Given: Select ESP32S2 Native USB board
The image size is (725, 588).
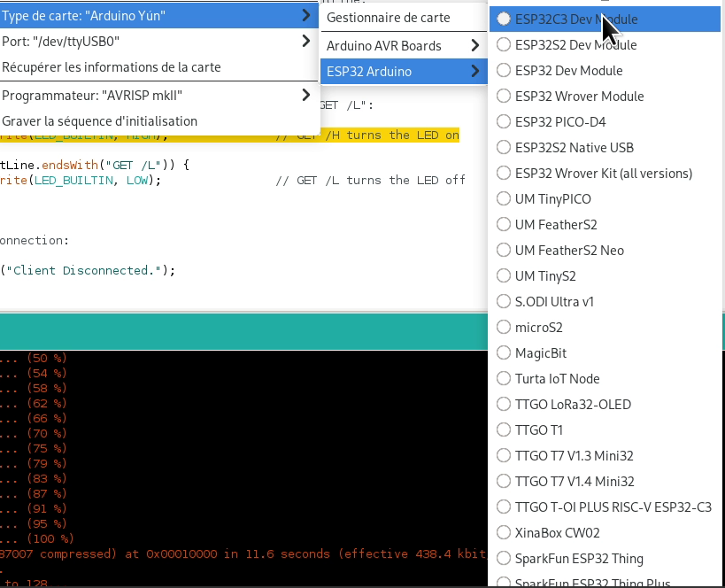Looking at the screenshot, I should point(605,148).
